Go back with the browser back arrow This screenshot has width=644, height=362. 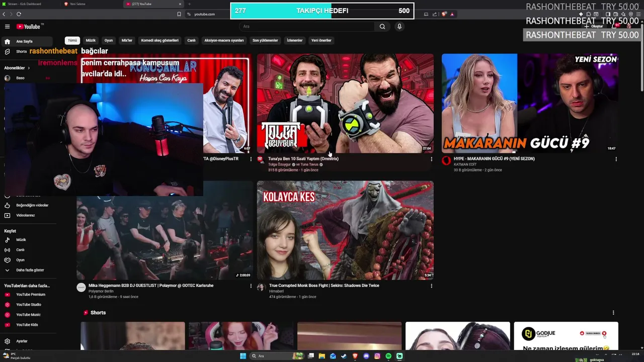click(x=4, y=14)
